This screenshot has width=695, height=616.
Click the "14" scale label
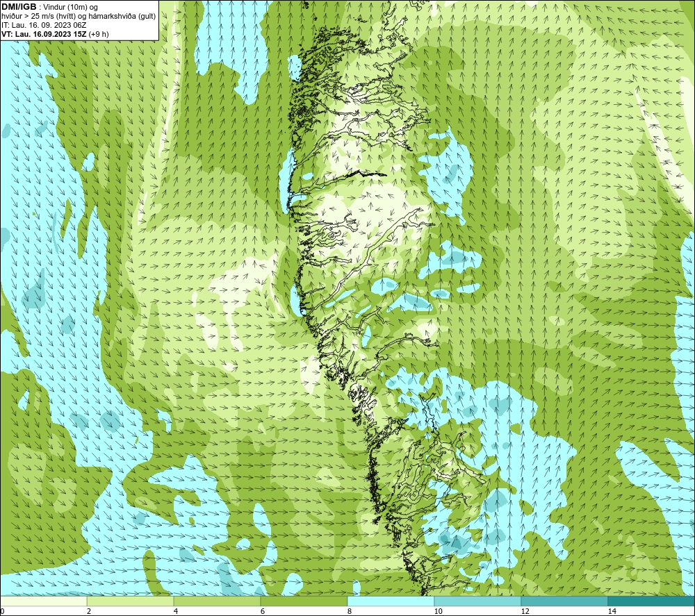click(x=612, y=611)
